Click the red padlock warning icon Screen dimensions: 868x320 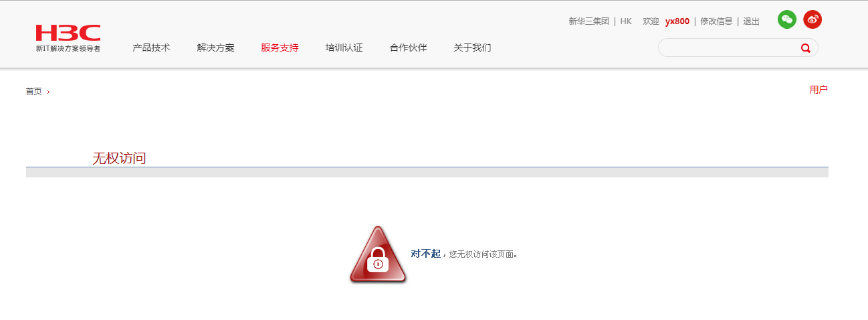[378, 254]
